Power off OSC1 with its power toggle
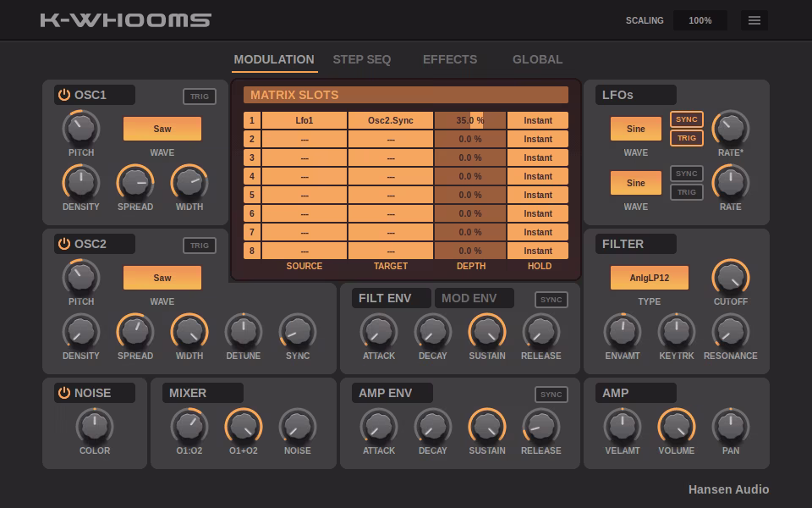 pyautogui.click(x=64, y=95)
